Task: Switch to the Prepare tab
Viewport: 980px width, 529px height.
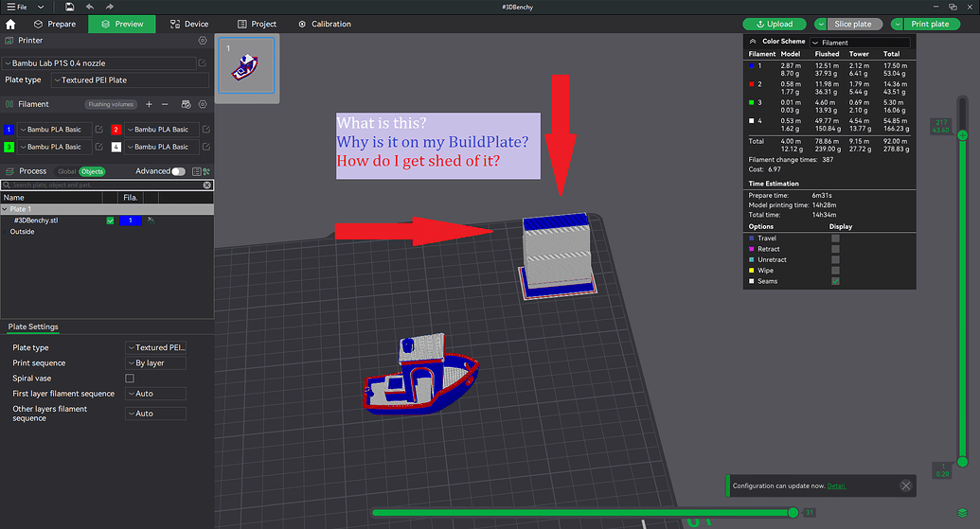Action: tap(55, 24)
